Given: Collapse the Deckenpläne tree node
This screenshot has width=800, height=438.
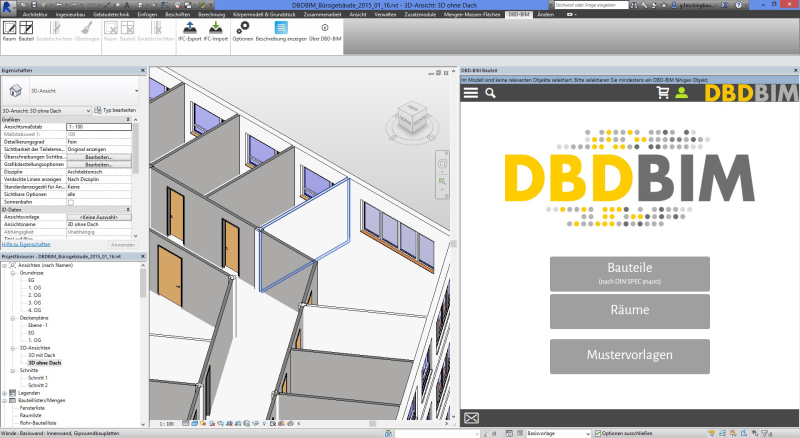Looking at the screenshot, I should click(x=13, y=318).
